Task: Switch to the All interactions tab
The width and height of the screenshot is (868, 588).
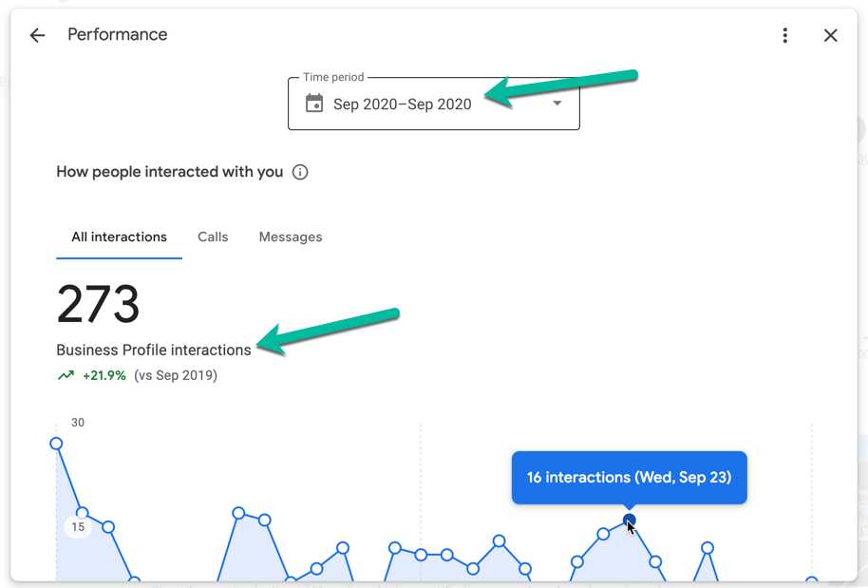Action: (x=119, y=237)
